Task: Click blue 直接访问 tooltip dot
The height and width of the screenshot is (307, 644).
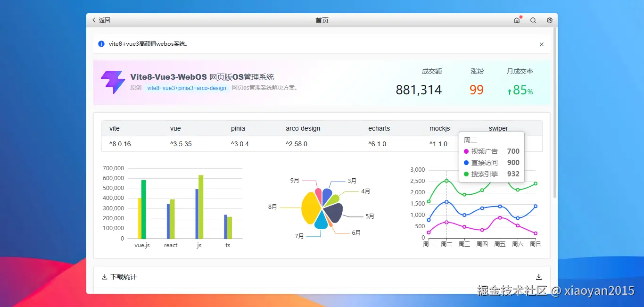Action: (x=466, y=163)
